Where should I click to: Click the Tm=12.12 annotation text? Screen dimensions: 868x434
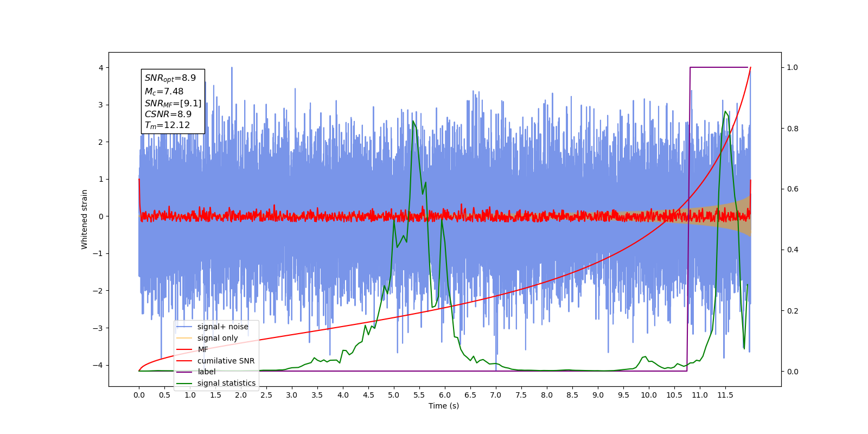pyautogui.click(x=168, y=125)
